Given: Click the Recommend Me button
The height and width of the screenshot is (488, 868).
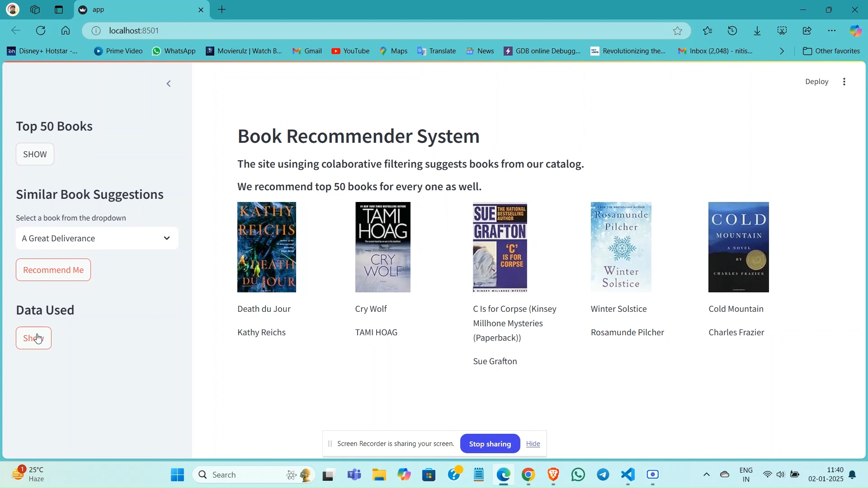Looking at the screenshot, I should [53, 270].
